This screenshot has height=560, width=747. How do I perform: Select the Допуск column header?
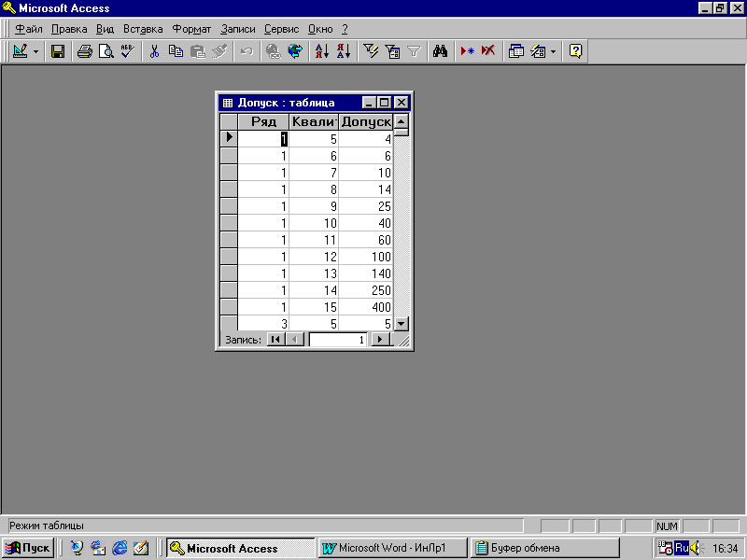click(x=366, y=121)
